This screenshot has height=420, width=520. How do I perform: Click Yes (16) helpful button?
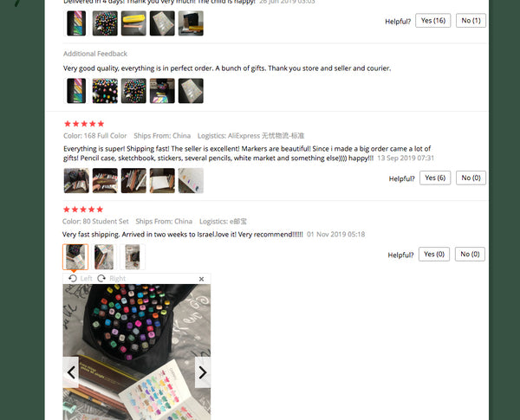(432, 21)
